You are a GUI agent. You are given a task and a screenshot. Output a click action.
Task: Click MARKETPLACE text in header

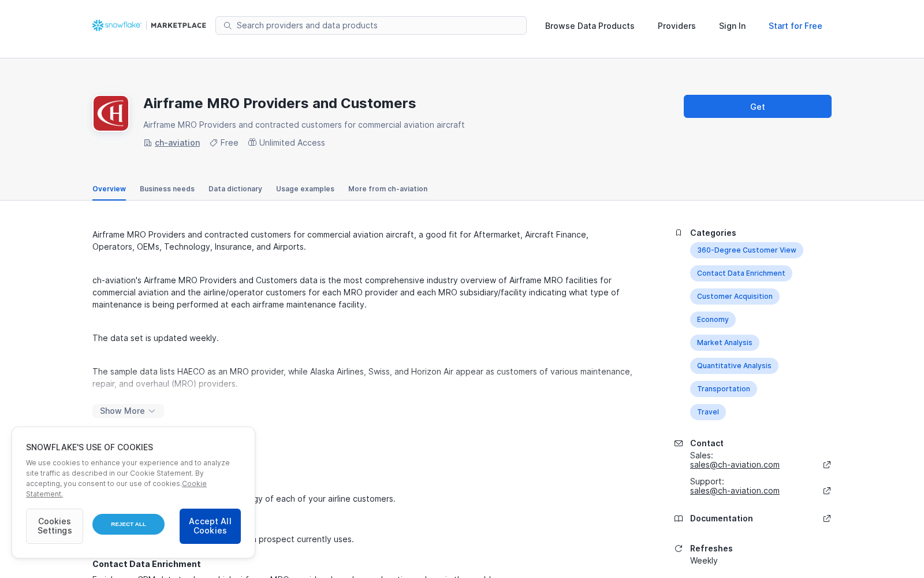178,25
